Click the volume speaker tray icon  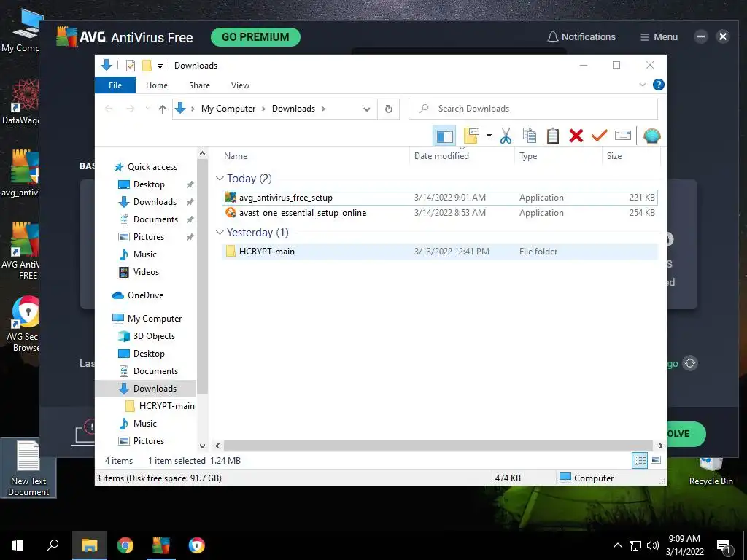653,545
